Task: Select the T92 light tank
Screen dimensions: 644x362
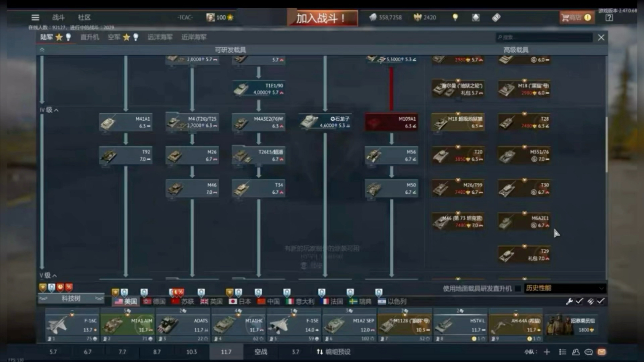Action: [126, 155]
